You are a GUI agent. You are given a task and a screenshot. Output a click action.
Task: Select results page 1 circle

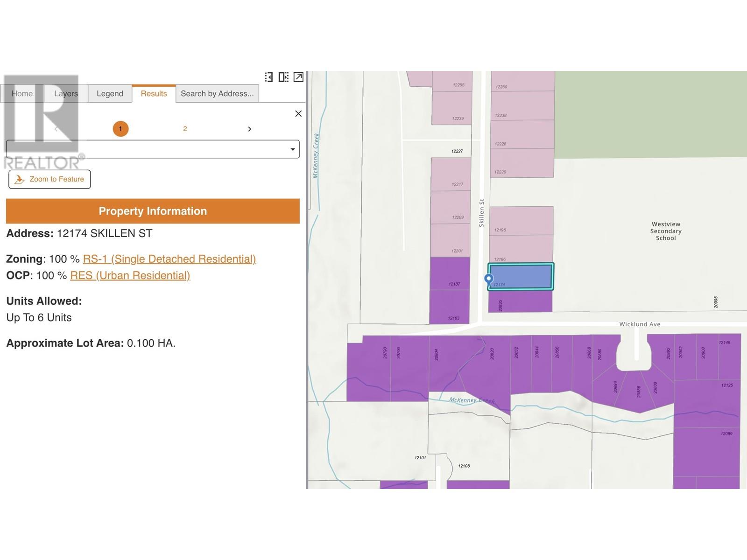pyautogui.click(x=120, y=129)
